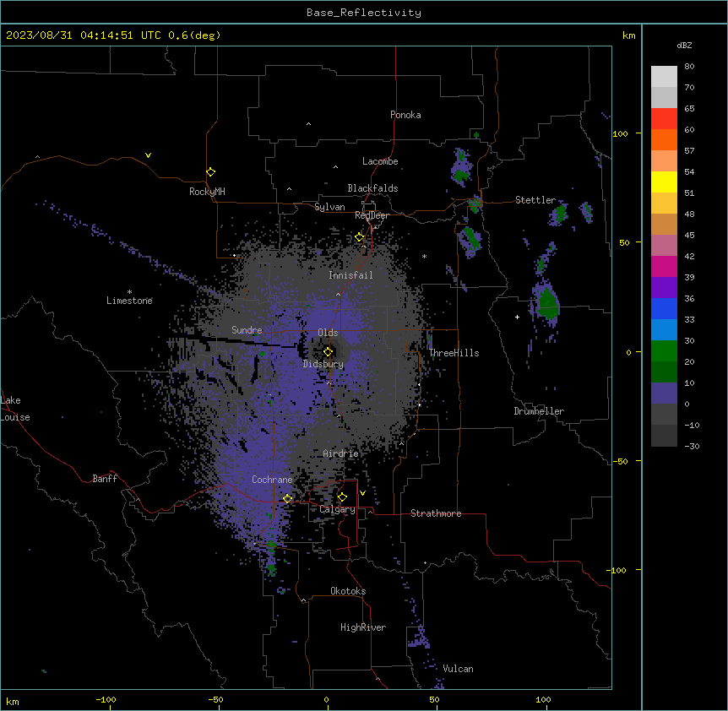Click the white asterisk above the Limestone label
728x711 pixels.
(129, 292)
